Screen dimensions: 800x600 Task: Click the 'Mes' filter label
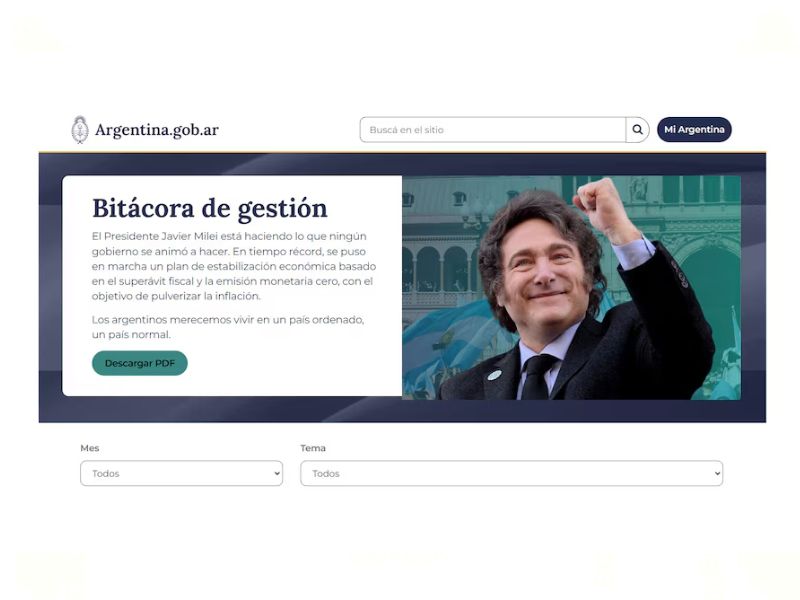(90, 448)
